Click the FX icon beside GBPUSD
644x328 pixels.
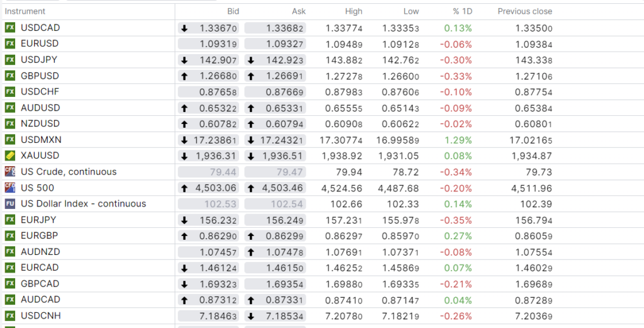click(x=9, y=76)
